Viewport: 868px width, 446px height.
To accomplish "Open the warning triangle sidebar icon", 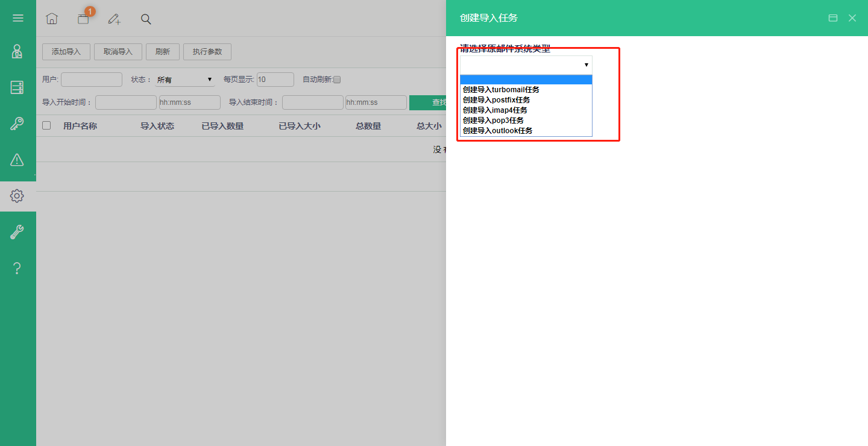I will coord(17,160).
